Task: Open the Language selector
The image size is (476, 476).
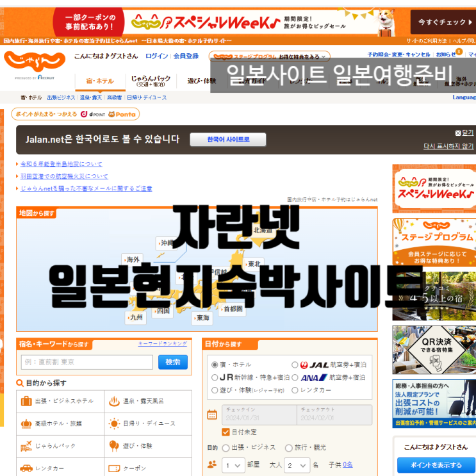Action: click(464, 97)
